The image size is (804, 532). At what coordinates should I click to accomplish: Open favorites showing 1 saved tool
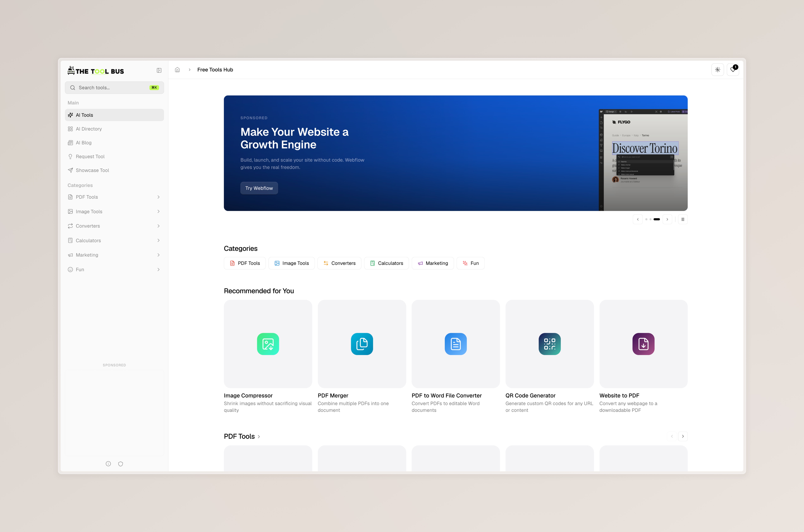[733, 70]
